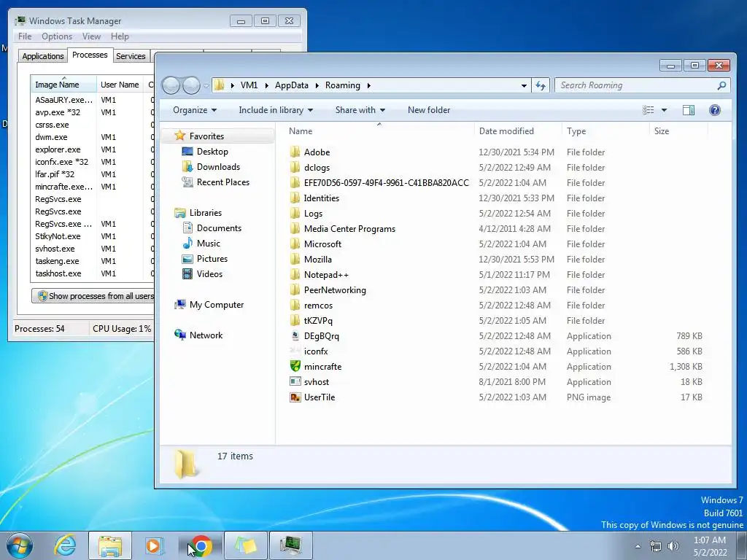This screenshot has width=747, height=560.
Task: Select the DEgBQrq application icon
Action: [x=295, y=335]
